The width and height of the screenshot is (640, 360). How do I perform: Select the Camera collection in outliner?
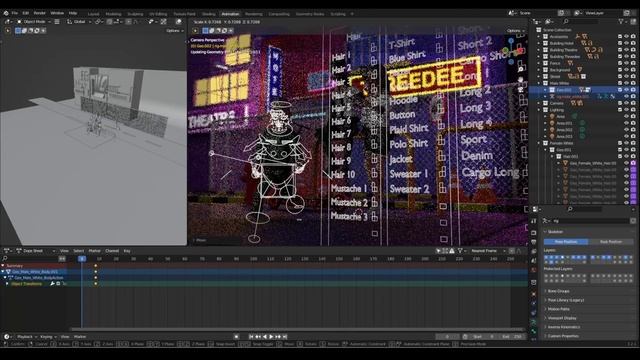click(557, 103)
